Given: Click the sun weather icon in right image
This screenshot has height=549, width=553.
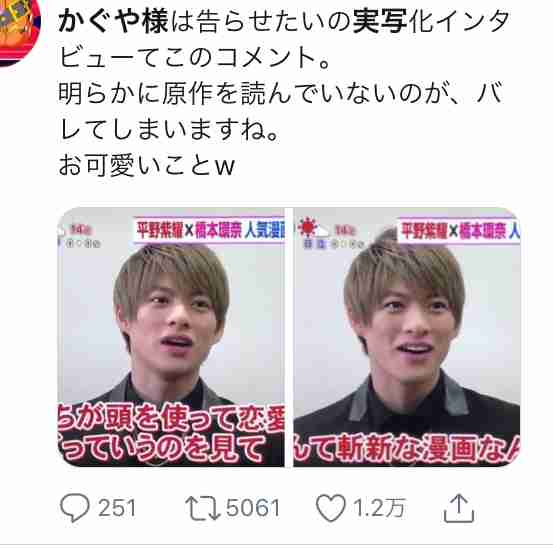Looking at the screenshot, I should 307,227.
